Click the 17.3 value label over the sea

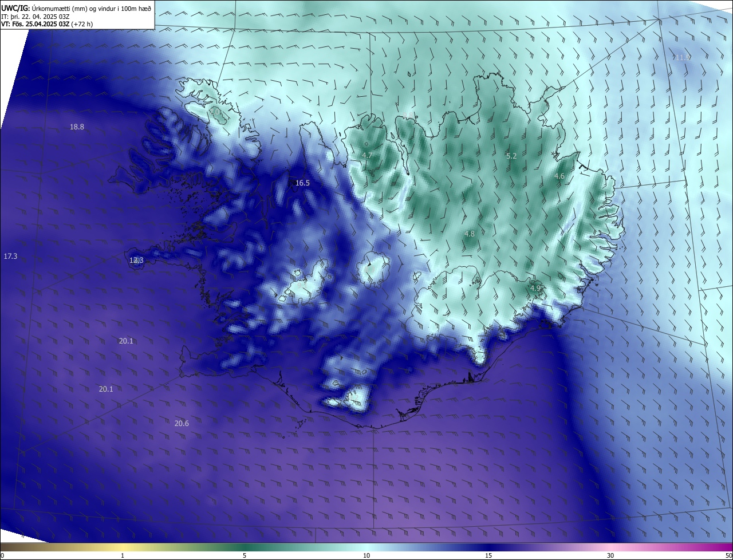(x=10, y=257)
